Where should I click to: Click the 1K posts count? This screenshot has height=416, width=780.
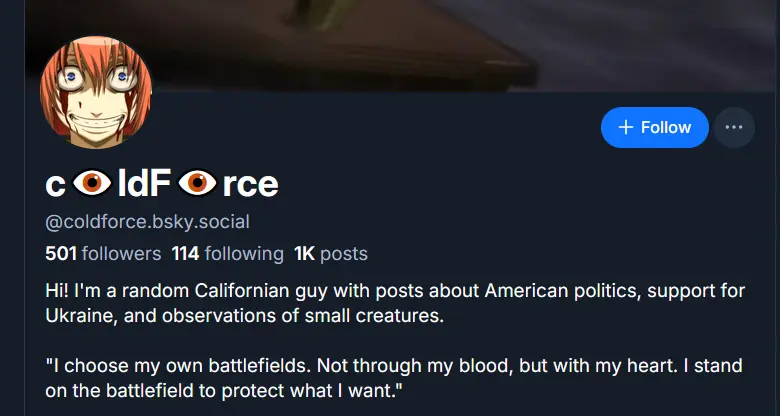tap(331, 254)
